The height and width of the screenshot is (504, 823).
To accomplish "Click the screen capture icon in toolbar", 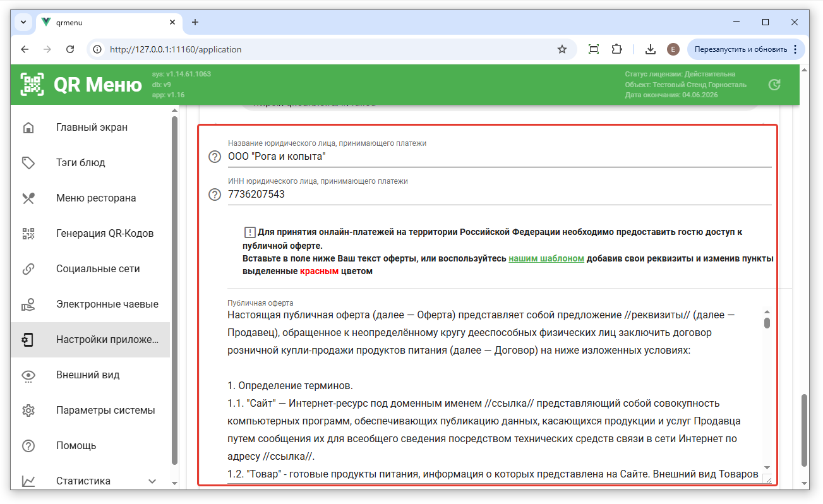I will [594, 49].
